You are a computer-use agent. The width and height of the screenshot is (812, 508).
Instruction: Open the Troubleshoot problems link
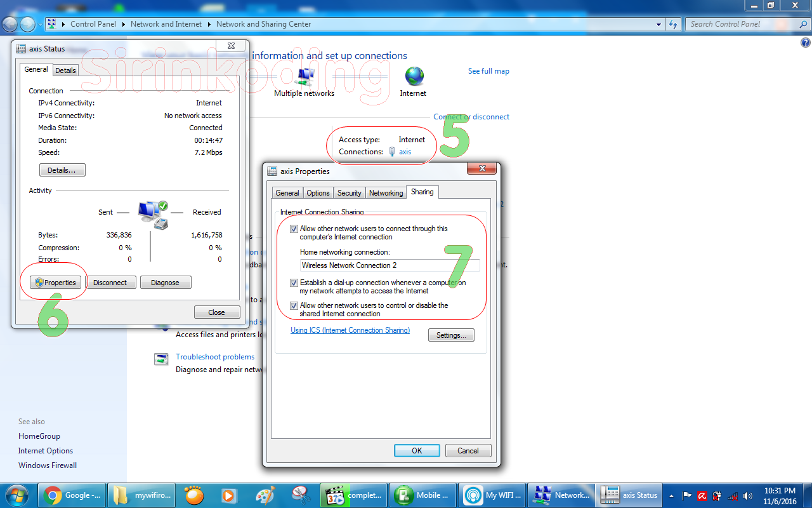pos(215,357)
